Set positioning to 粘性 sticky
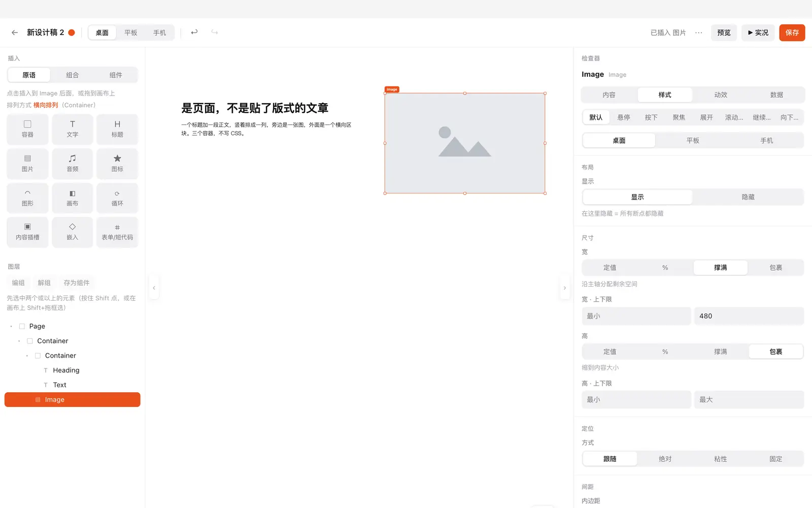Screen dimensions: 812x508 pyautogui.click(x=721, y=459)
